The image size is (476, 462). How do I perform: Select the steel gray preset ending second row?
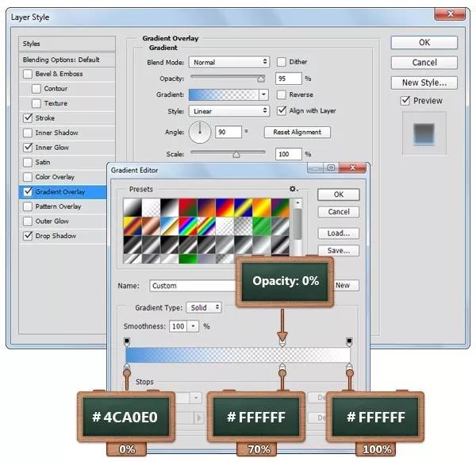tap(281, 226)
